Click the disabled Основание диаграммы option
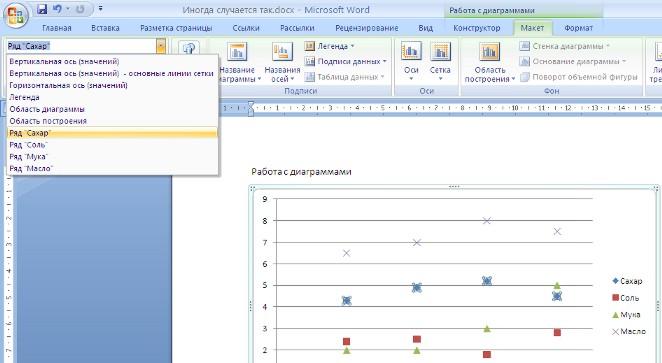662x363 pixels. tap(572, 62)
